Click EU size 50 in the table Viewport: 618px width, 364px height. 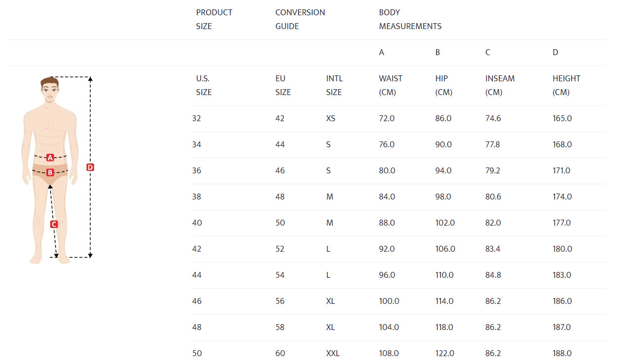pyautogui.click(x=280, y=223)
